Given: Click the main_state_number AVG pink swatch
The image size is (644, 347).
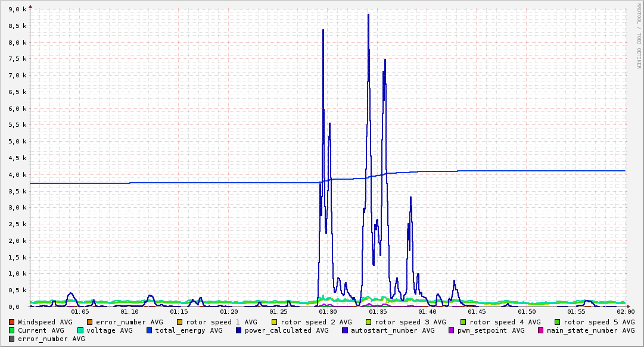Looking at the screenshot, I should pos(541,330).
